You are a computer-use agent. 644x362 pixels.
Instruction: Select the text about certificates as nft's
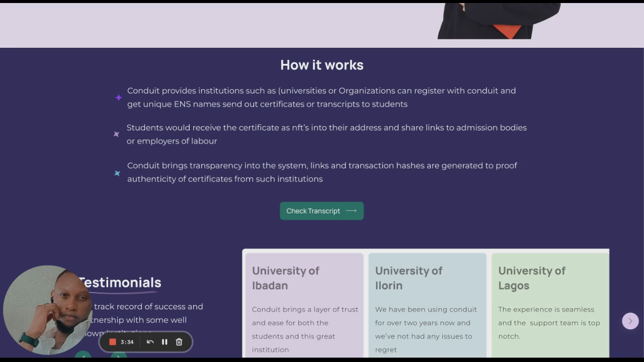tap(327, 134)
